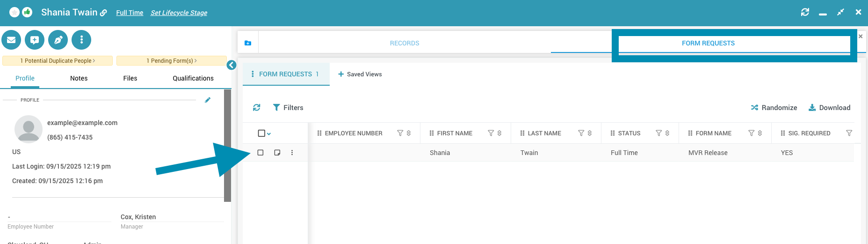This screenshot has height=244, width=868.
Task: Click the refresh icon in top header
Action: (805, 13)
